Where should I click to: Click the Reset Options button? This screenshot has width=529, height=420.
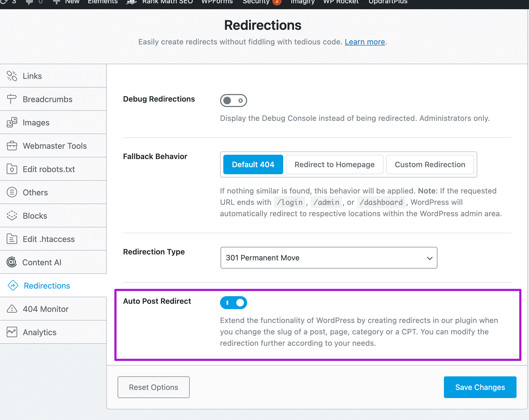pyautogui.click(x=153, y=387)
